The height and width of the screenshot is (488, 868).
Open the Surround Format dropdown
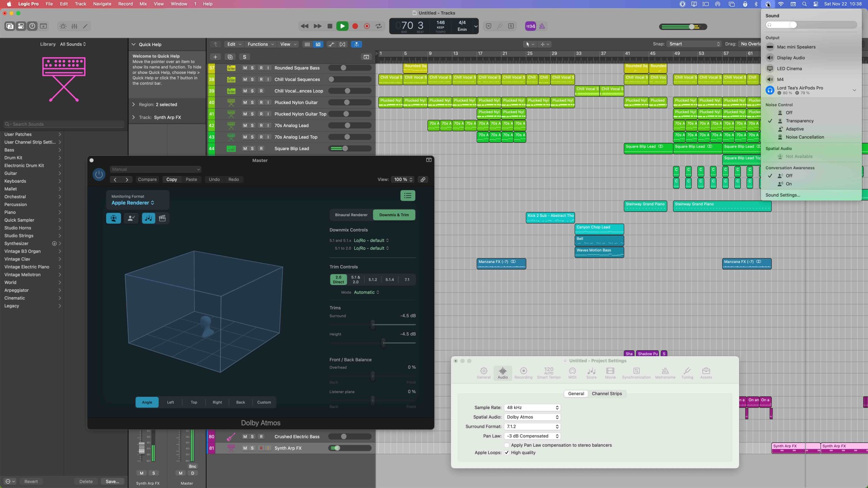tap(533, 427)
